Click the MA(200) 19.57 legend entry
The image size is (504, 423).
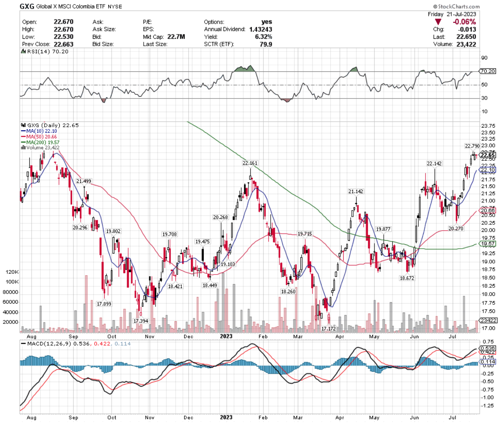click(40, 142)
